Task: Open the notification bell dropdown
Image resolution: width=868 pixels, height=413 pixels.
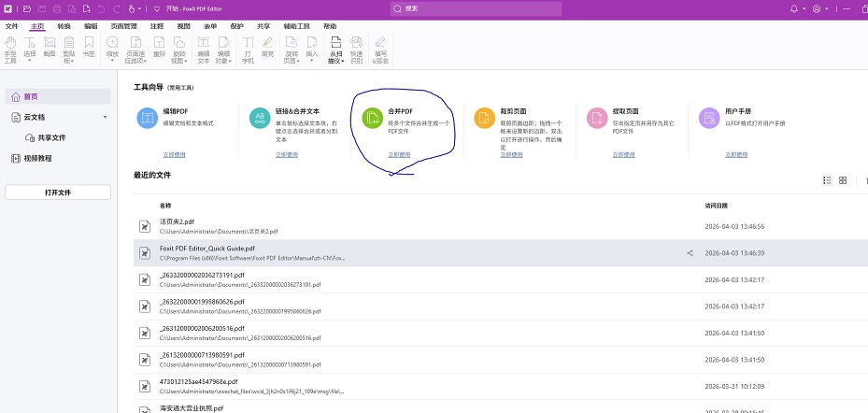Action: click(x=795, y=8)
